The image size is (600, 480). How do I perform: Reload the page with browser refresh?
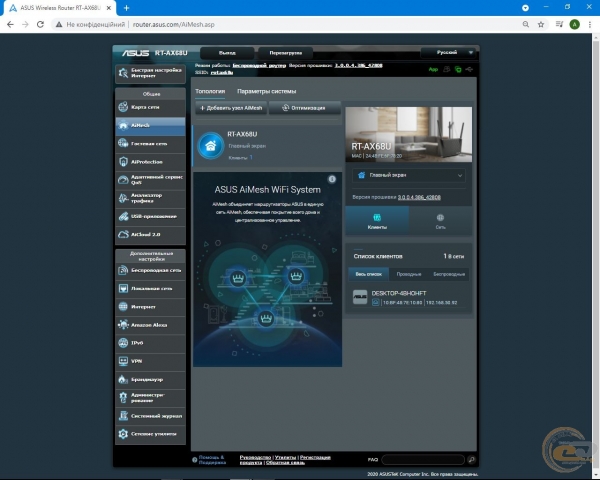[40, 24]
